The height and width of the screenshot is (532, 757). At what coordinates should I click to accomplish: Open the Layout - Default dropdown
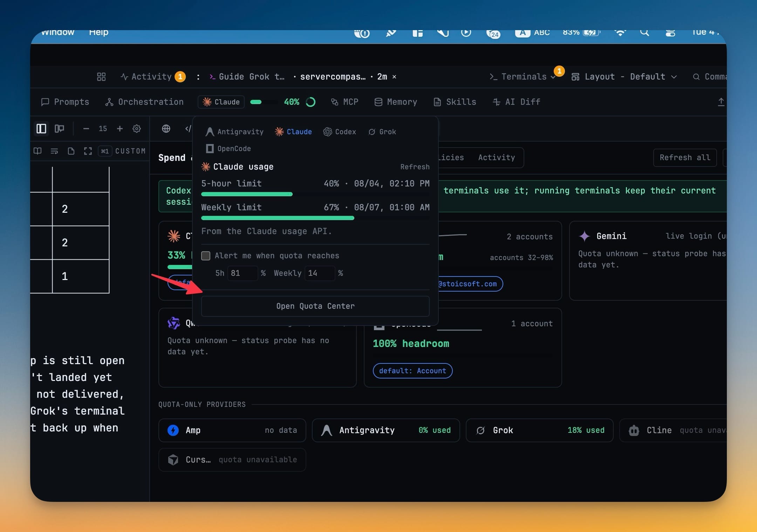point(624,77)
